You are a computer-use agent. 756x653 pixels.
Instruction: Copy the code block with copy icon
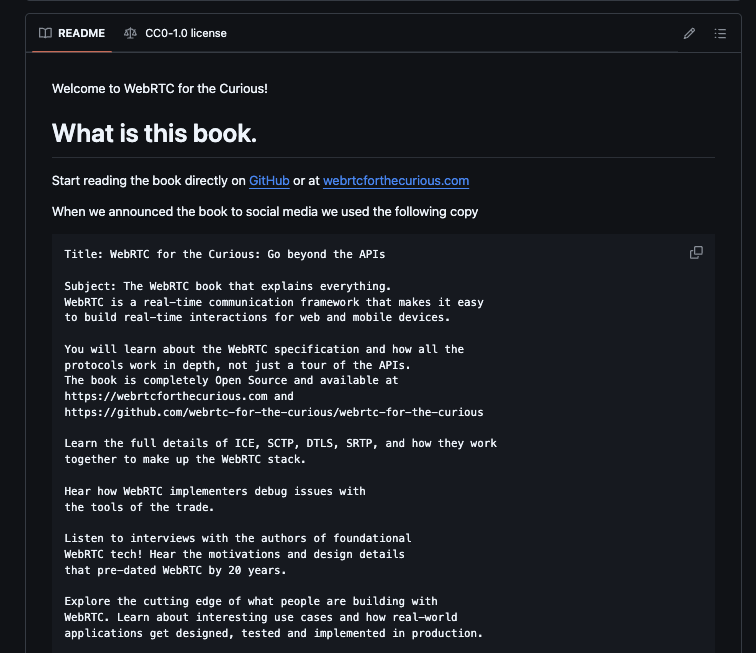(x=696, y=252)
